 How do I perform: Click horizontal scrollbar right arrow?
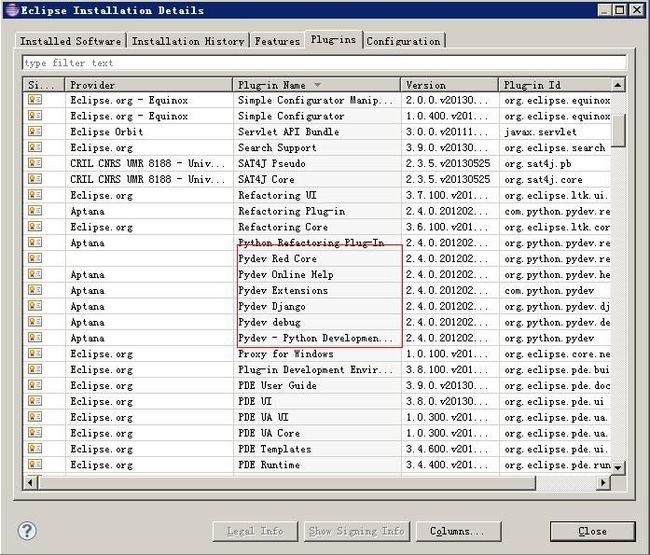[x=604, y=482]
